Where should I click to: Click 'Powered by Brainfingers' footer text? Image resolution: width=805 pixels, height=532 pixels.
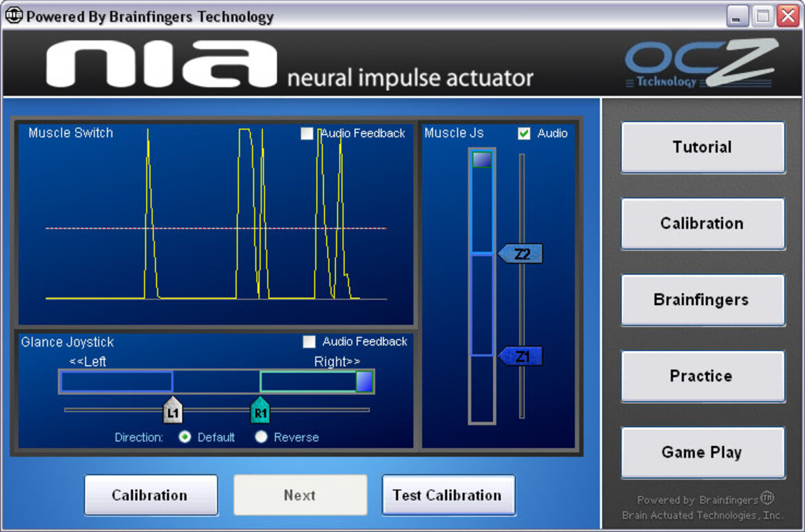click(705, 499)
